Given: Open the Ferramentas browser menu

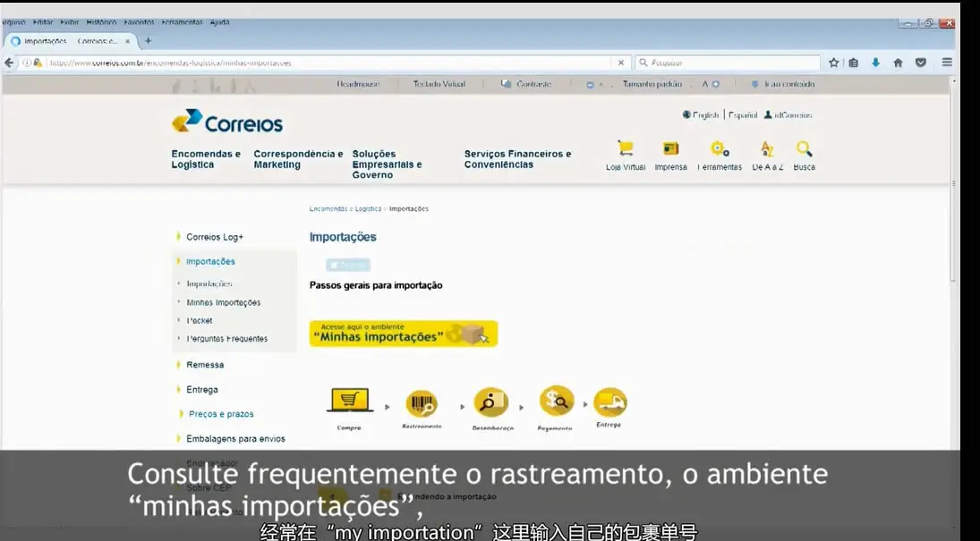Looking at the screenshot, I should [182, 21].
